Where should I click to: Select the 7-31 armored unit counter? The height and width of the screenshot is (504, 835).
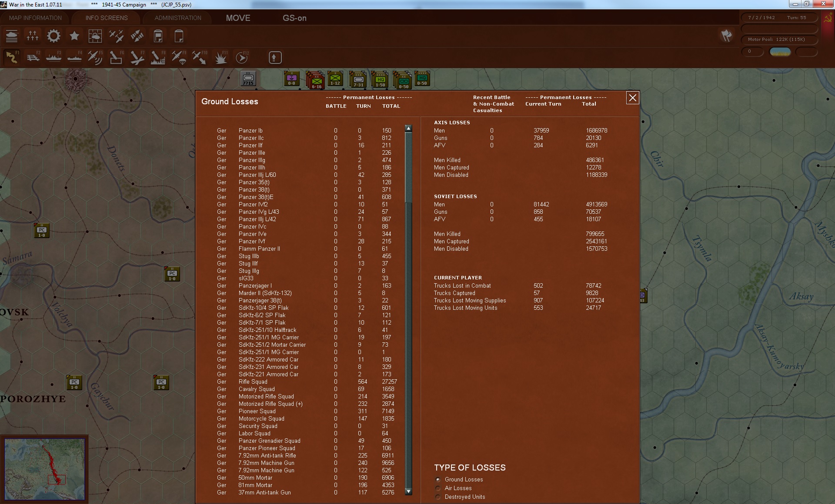pyautogui.click(x=358, y=79)
